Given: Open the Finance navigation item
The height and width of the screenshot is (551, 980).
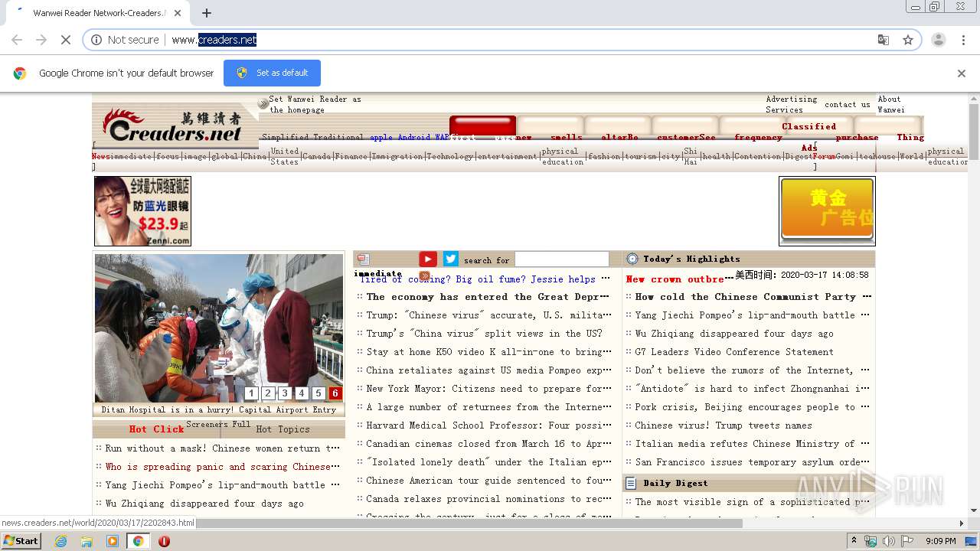Looking at the screenshot, I should click(351, 156).
